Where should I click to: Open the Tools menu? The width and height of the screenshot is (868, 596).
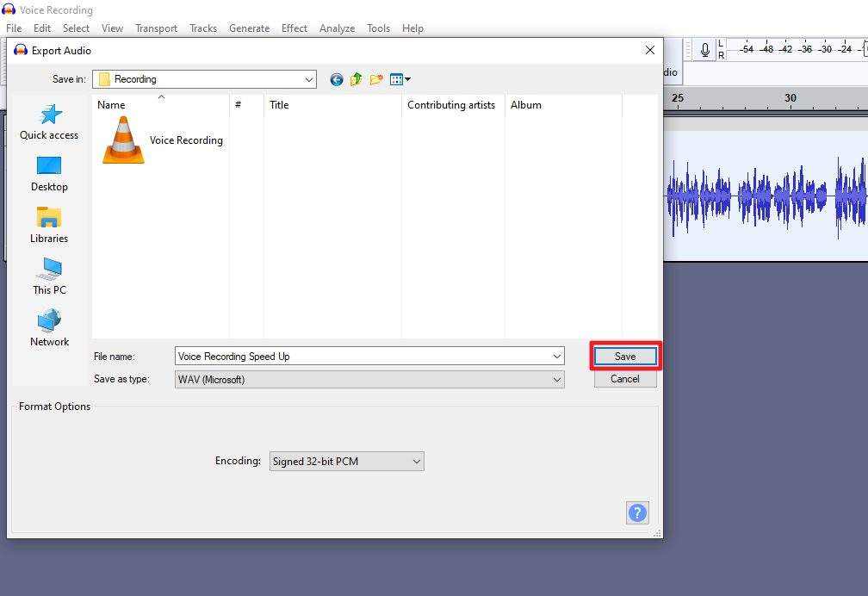[378, 28]
